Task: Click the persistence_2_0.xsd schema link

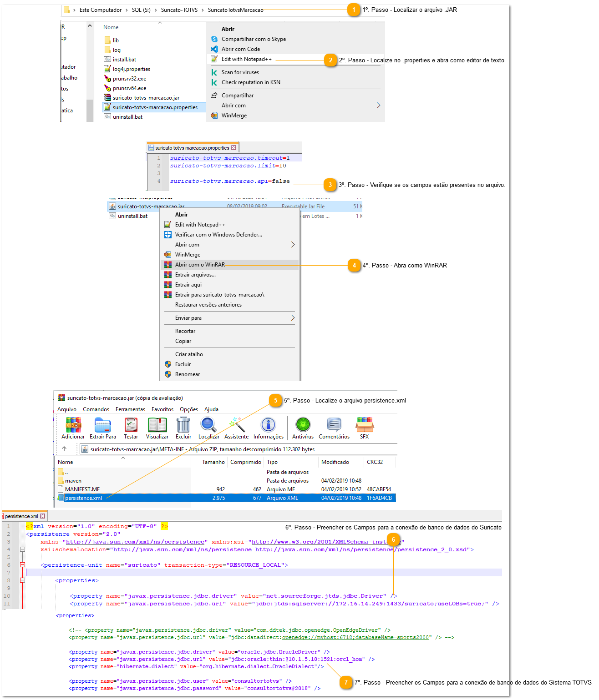Action: [361, 549]
